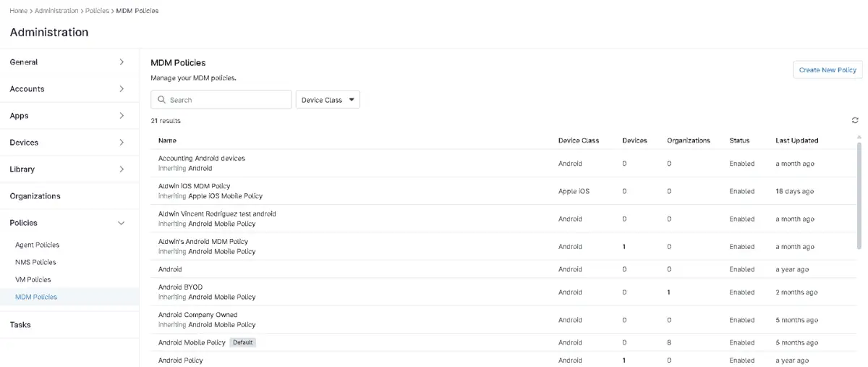Go to Administration breadcrumb link
The width and height of the screenshot is (868, 367).
[56, 11]
